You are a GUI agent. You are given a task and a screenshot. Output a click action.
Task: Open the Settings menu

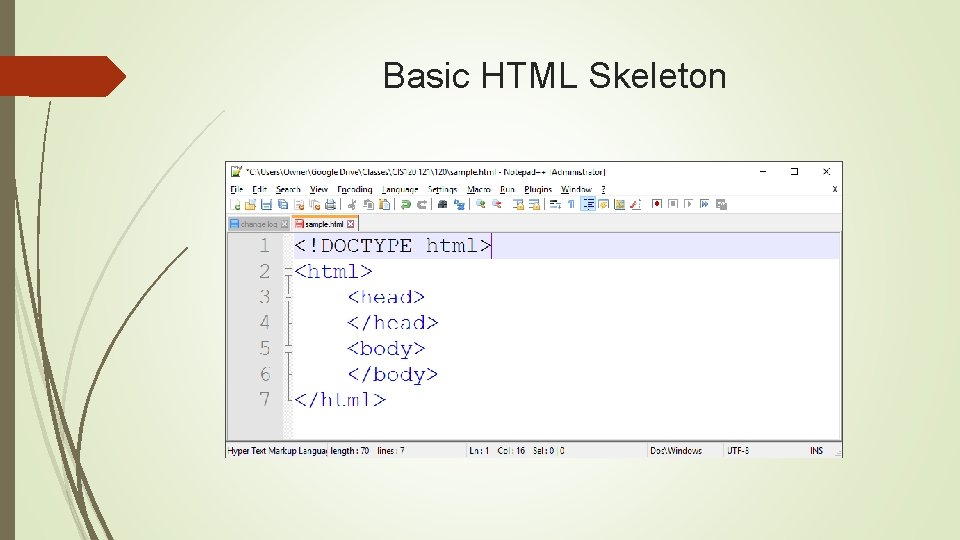442,189
